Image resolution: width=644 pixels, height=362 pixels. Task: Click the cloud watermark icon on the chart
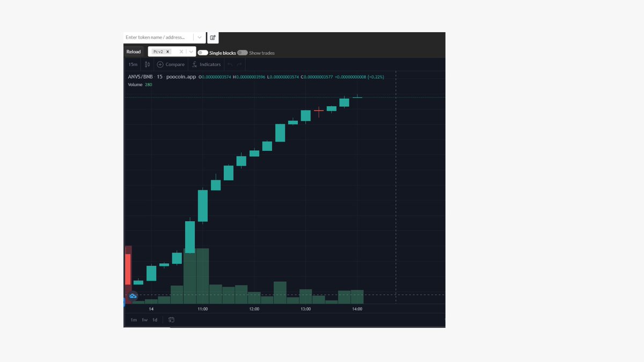[132, 296]
